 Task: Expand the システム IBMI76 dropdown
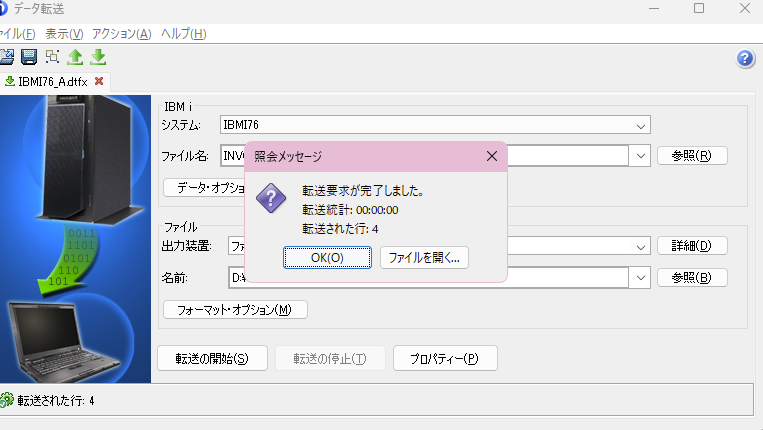click(x=640, y=125)
